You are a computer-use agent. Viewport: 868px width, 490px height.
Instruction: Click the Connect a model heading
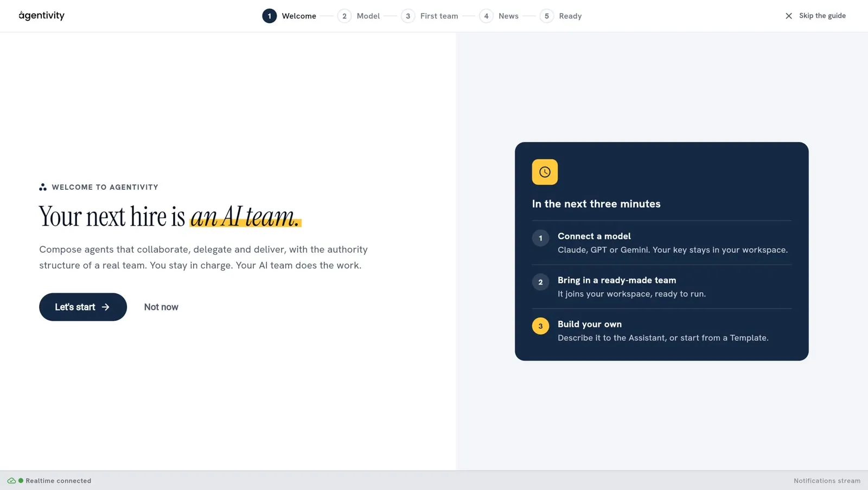point(594,236)
